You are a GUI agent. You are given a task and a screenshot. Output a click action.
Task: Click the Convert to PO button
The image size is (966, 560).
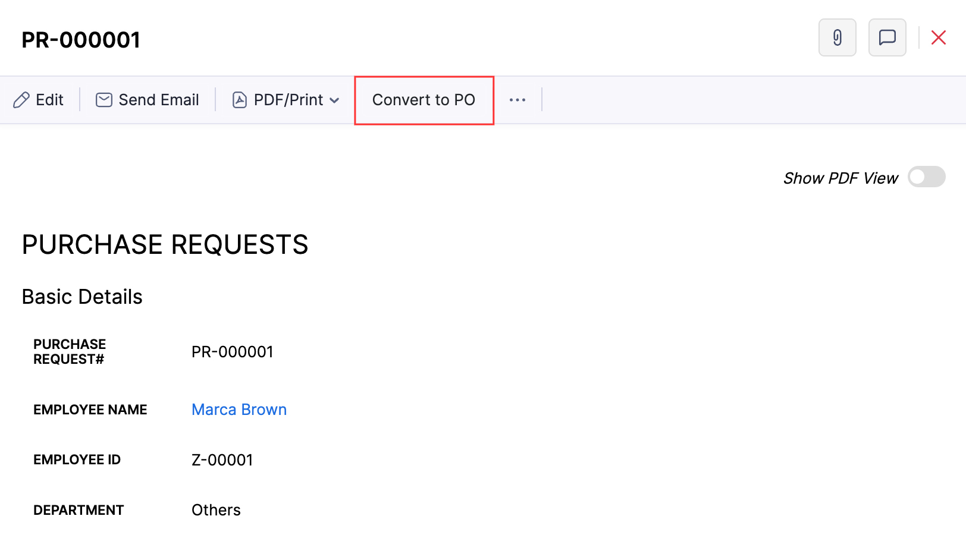[424, 99]
